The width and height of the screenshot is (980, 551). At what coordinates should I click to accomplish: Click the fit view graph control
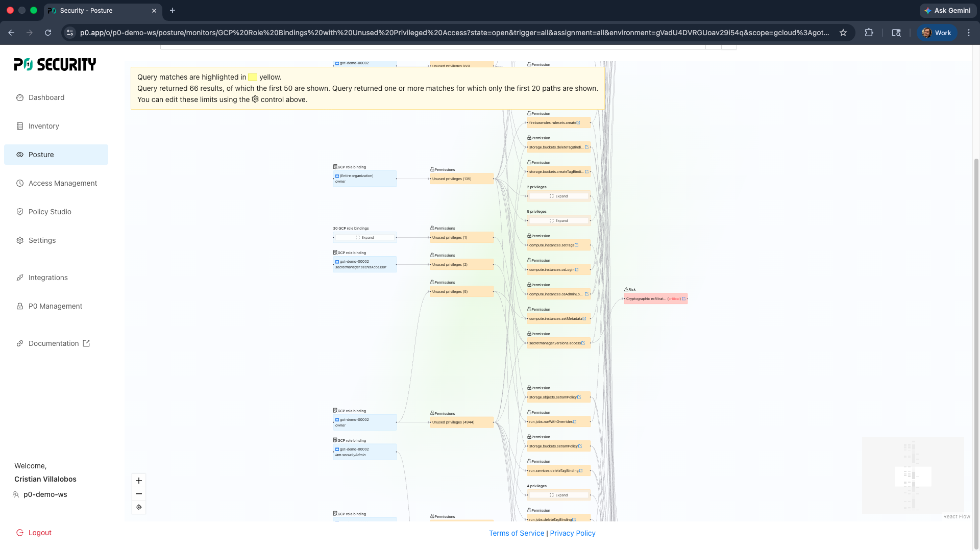click(139, 507)
